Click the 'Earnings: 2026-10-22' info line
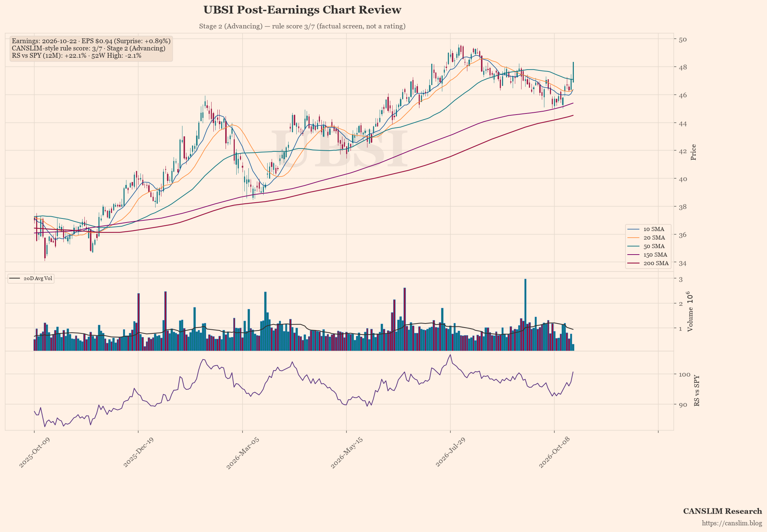This screenshot has height=532, width=767. [x=91, y=41]
